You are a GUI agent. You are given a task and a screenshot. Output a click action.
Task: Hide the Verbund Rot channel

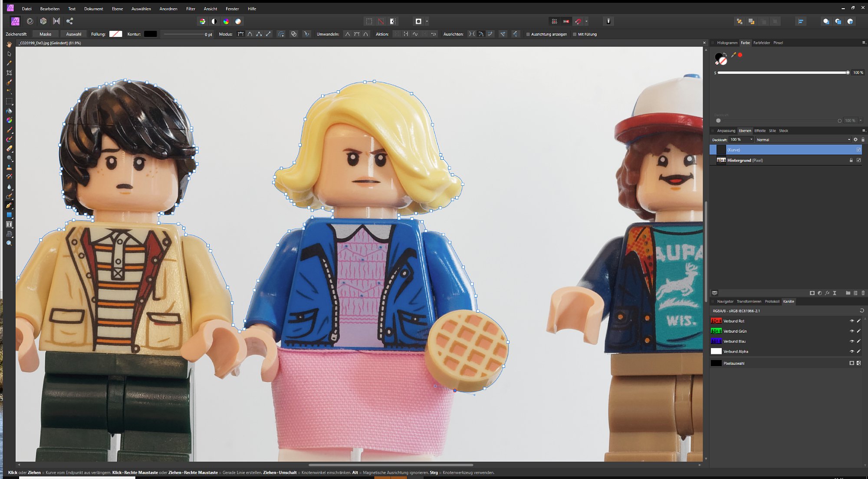[852, 321]
